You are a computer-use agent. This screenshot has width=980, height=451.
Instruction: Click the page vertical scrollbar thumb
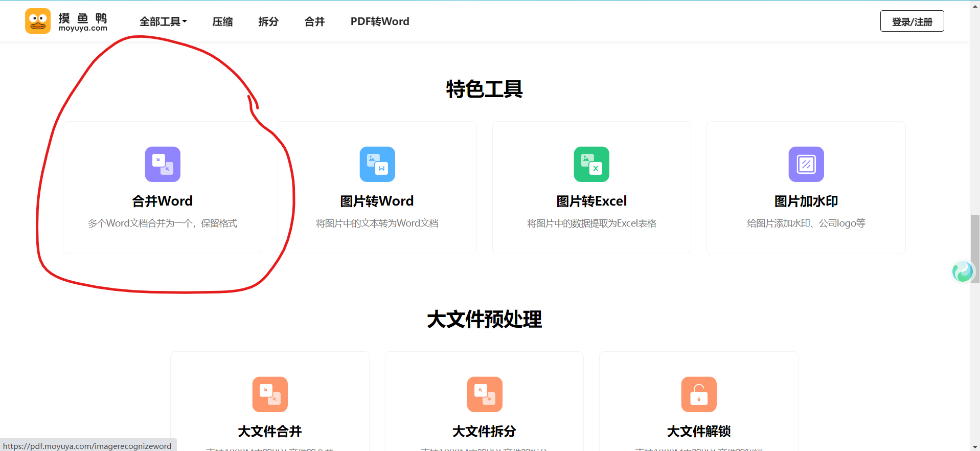[x=975, y=249]
